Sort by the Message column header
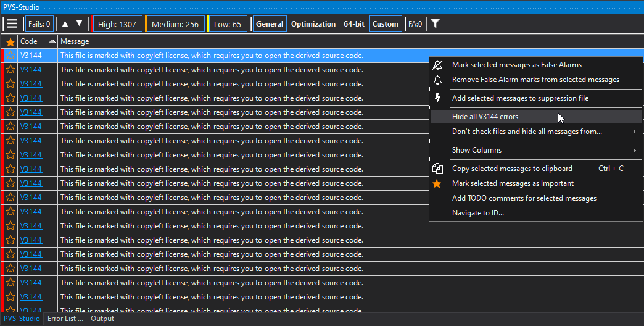This screenshot has width=644, height=326. point(75,41)
